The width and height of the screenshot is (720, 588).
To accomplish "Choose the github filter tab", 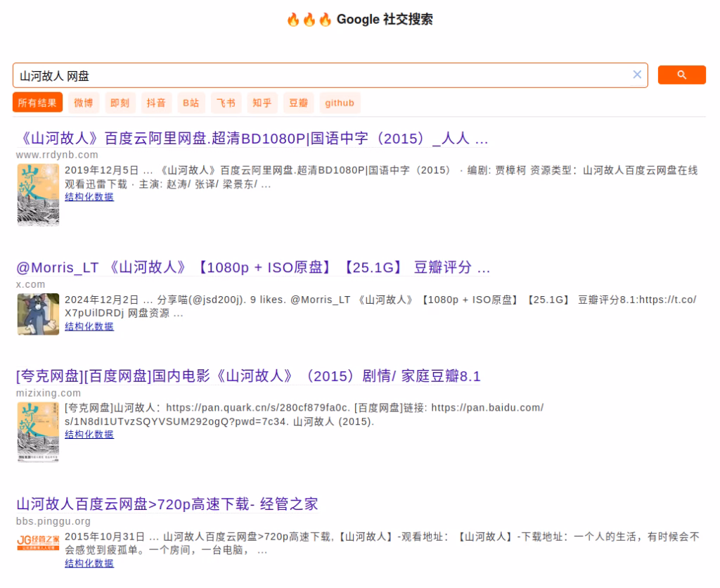I will (x=340, y=103).
